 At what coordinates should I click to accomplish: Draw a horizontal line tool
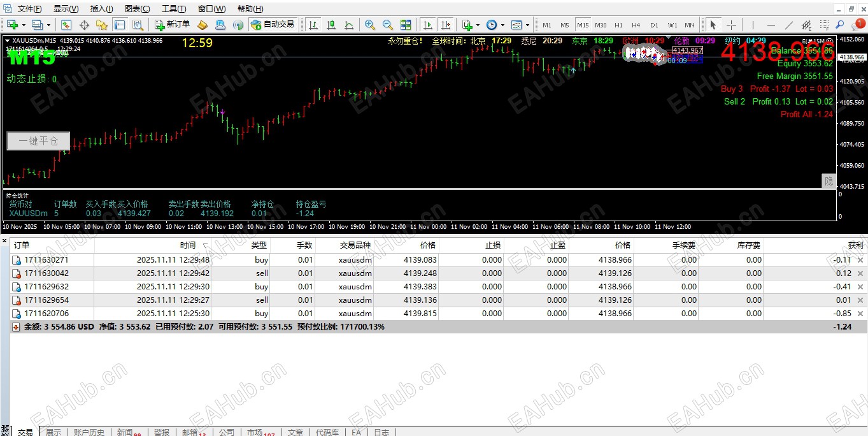click(771, 25)
